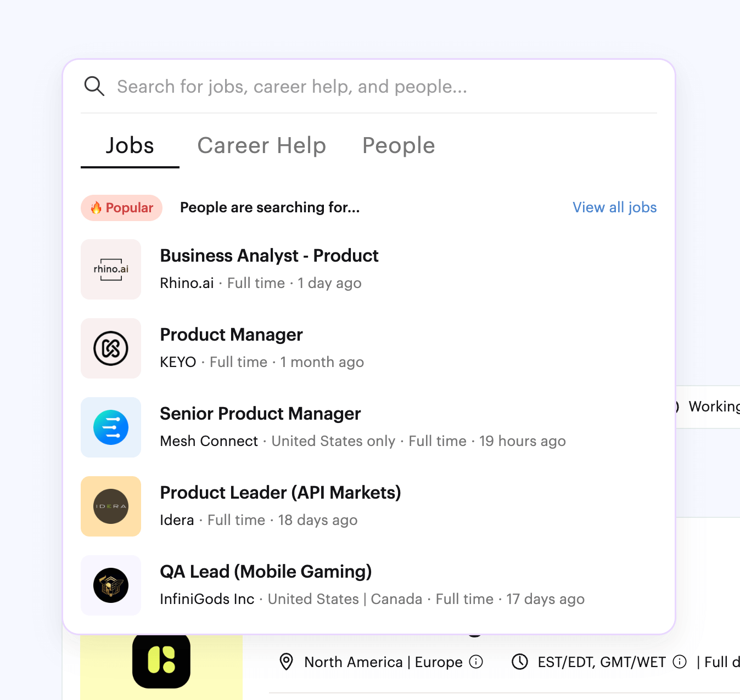The image size is (740, 700).
Task: Select the Senior Product Manager job
Action: point(260,414)
